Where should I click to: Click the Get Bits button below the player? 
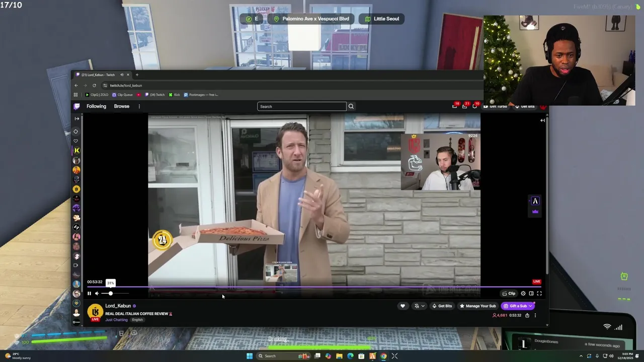pyautogui.click(x=442, y=306)
